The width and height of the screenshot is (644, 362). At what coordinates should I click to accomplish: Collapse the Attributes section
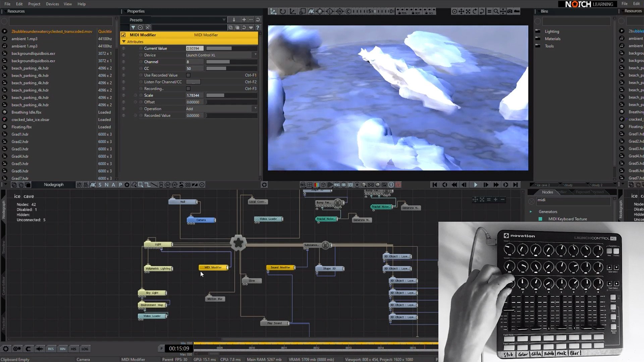(124, 42)
